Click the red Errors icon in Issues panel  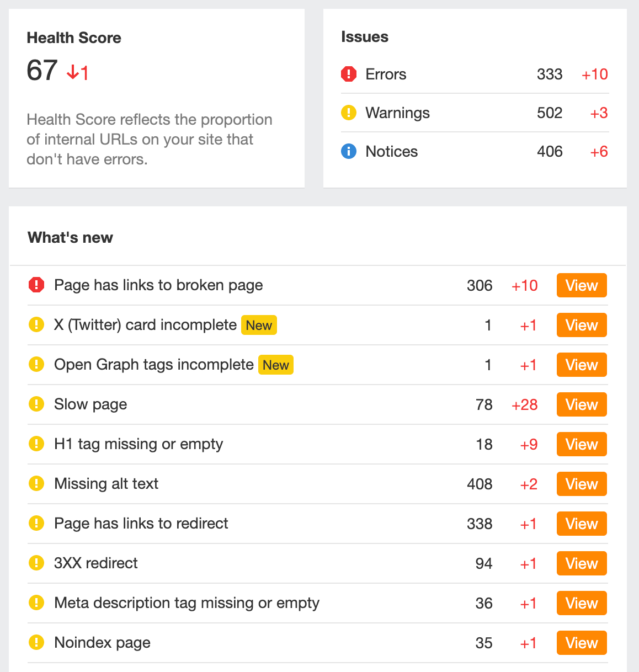tap(349, 74)
